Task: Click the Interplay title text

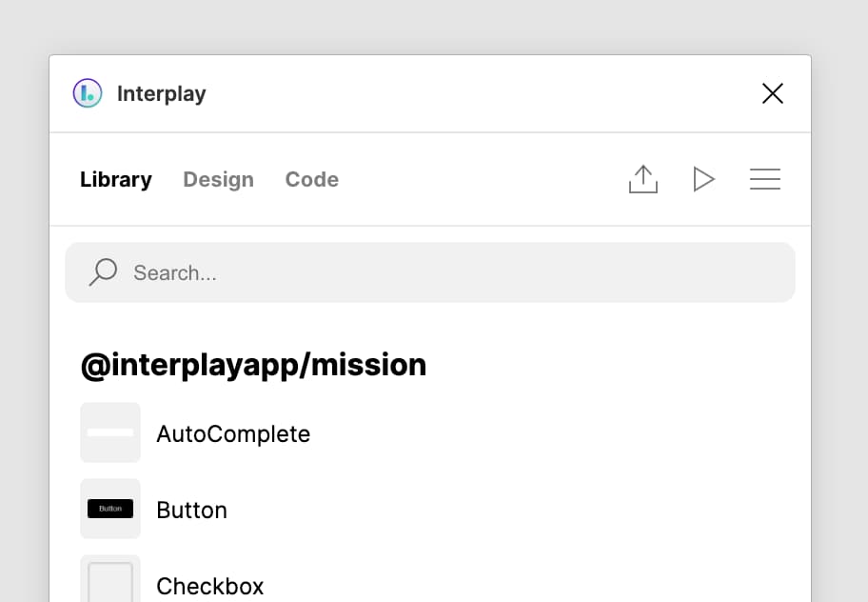Action: point(161,93)
